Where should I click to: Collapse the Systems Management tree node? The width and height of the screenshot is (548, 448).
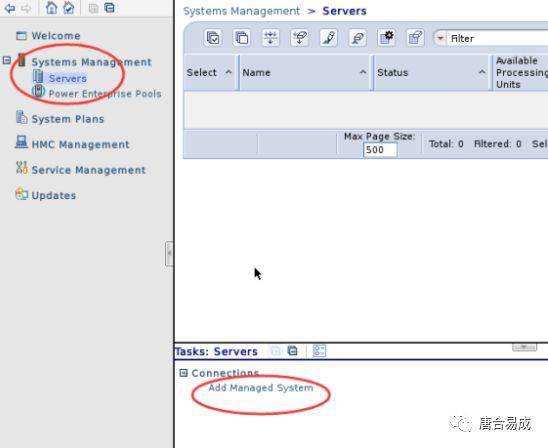point(7,60)
